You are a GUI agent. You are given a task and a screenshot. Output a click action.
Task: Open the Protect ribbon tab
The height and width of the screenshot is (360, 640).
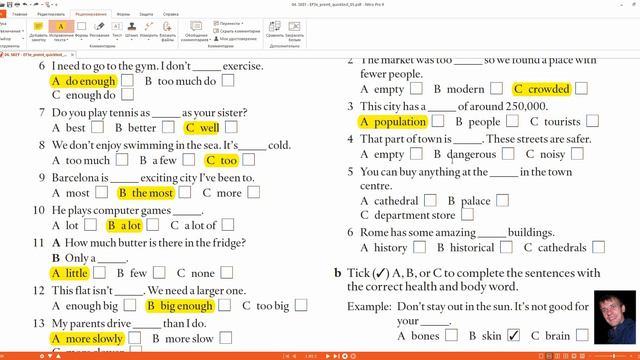click(x=146, y=14)
